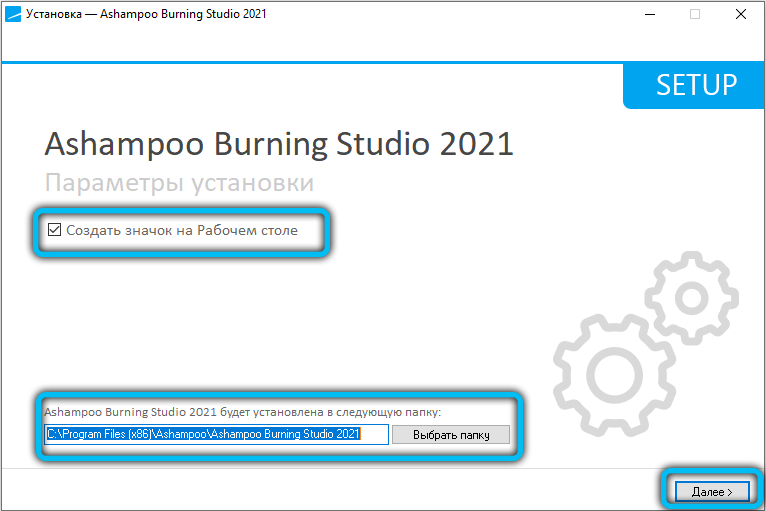Click the install folder description text
Image resolution: width=766 pixels, height=511 pixels.
[x=242, y=412]
